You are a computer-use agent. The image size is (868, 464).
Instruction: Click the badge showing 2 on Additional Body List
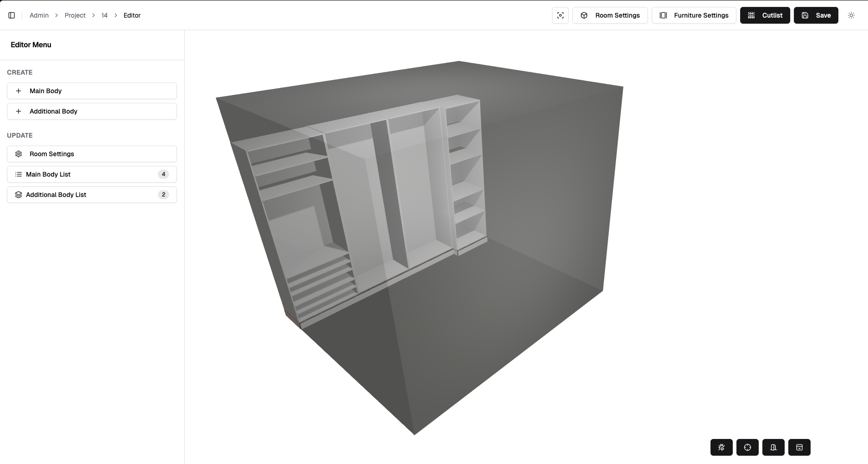coord(163,195)
